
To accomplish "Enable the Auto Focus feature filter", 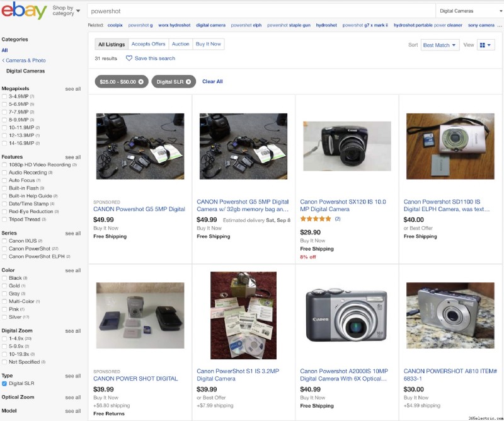I will pyautogui.click(x=4, y=180).
